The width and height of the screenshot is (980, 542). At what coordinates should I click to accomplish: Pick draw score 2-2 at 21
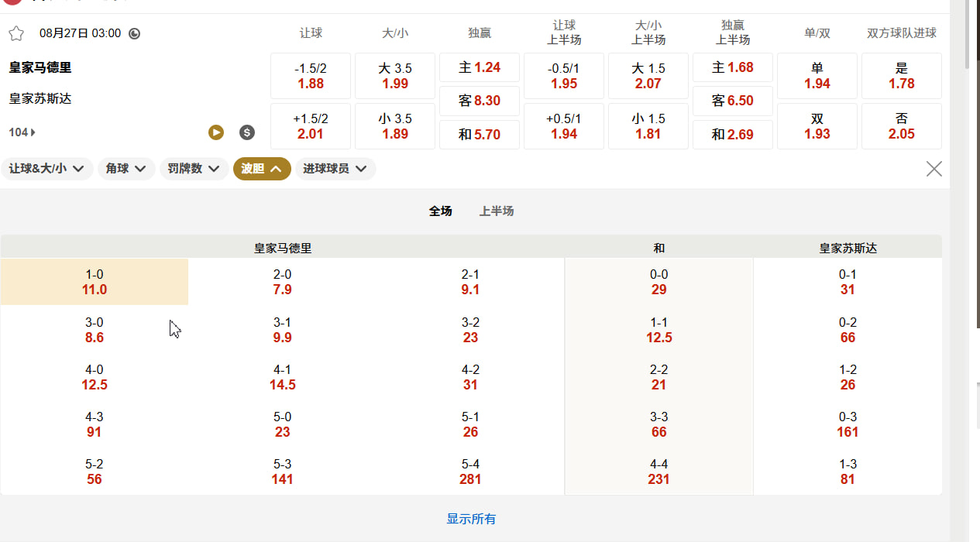(659, 377)
